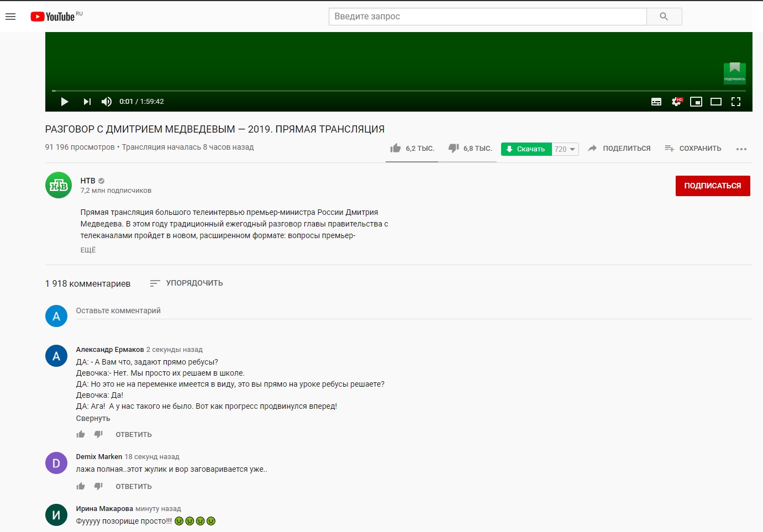
Task: Click the red ПОДПИСАТЬСЯ button
Action: tap(712, 186)
